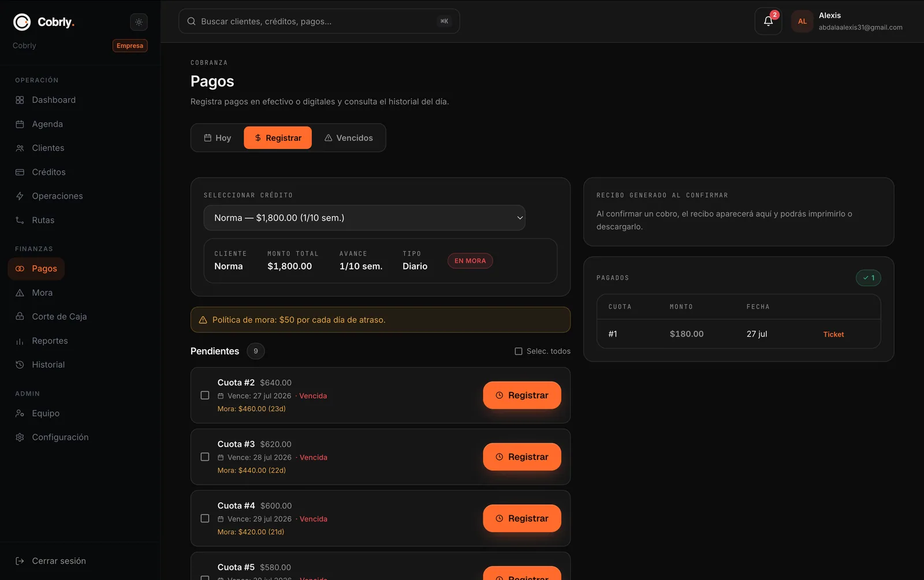The image size is (924, 580).
Task: Click the Clientes people icon in sidebar
Action: pyautogui.click(x=20, y=148)
